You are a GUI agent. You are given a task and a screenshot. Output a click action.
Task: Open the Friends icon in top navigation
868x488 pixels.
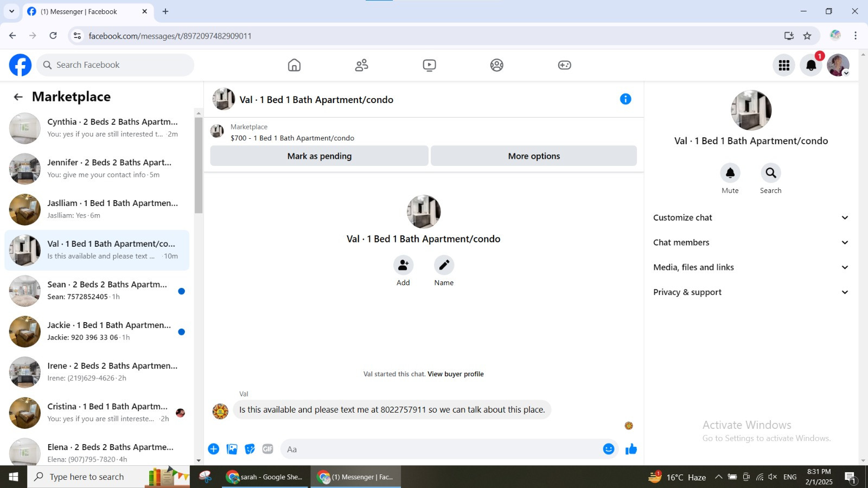[361, 65]
